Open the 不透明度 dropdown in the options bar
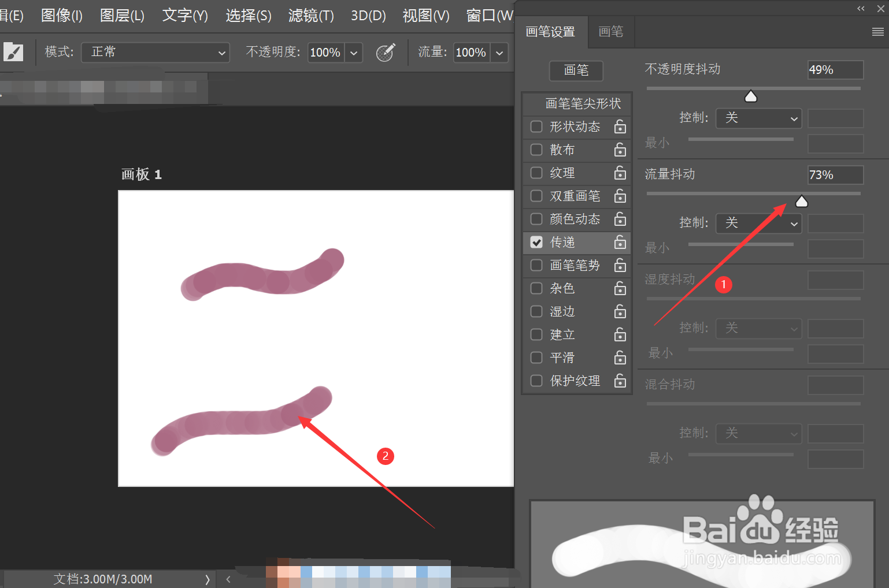 [x=353, y=52]
